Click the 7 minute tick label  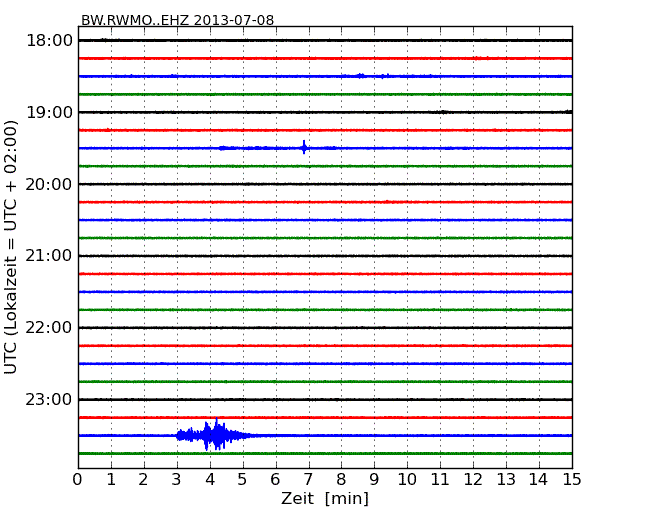pyautogui.click(x=308, y=480)
